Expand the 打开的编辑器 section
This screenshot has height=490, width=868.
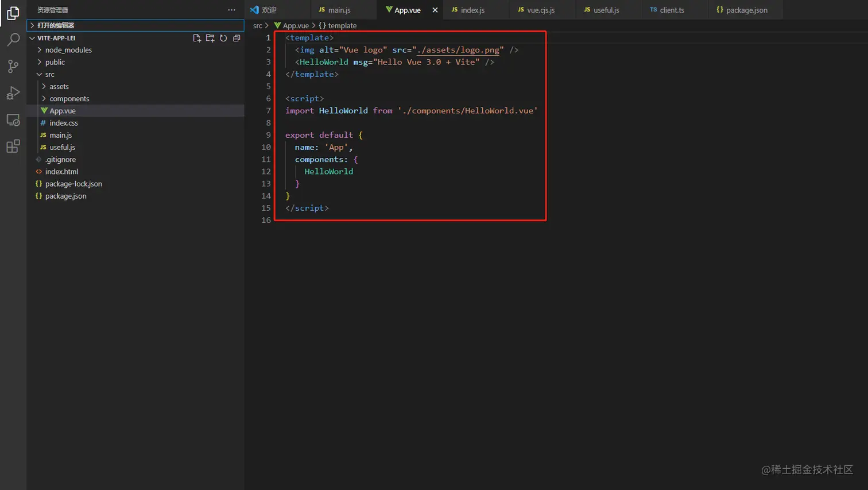point(56,25)
